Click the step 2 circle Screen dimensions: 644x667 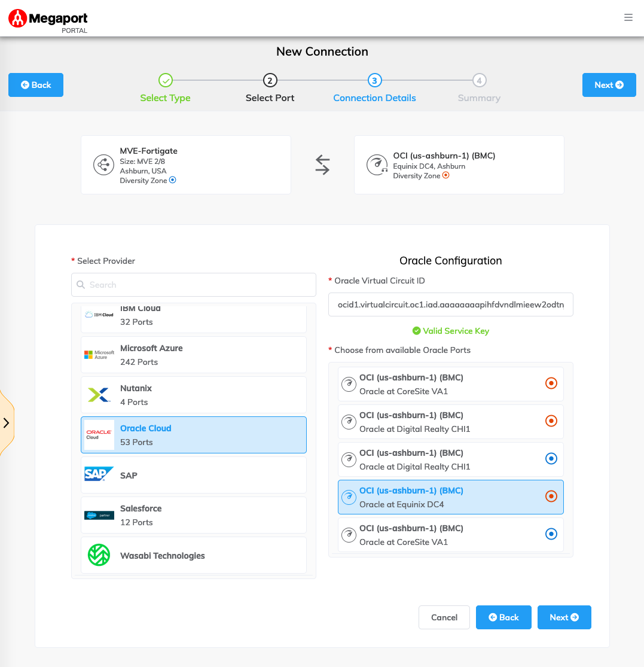[x=270, y=80]
